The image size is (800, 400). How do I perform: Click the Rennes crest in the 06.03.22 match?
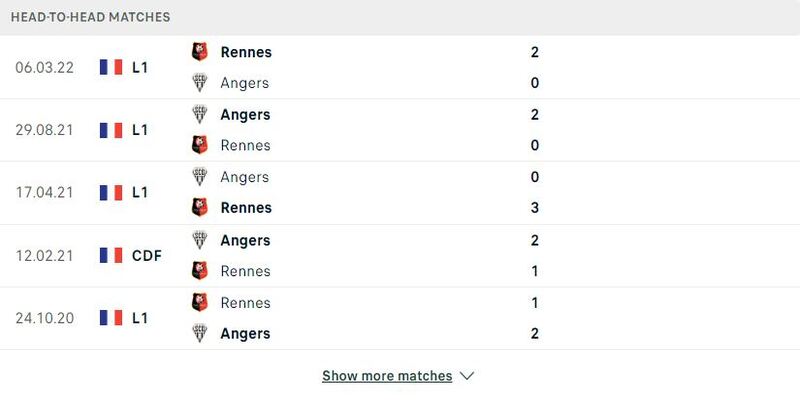(199, 52)
